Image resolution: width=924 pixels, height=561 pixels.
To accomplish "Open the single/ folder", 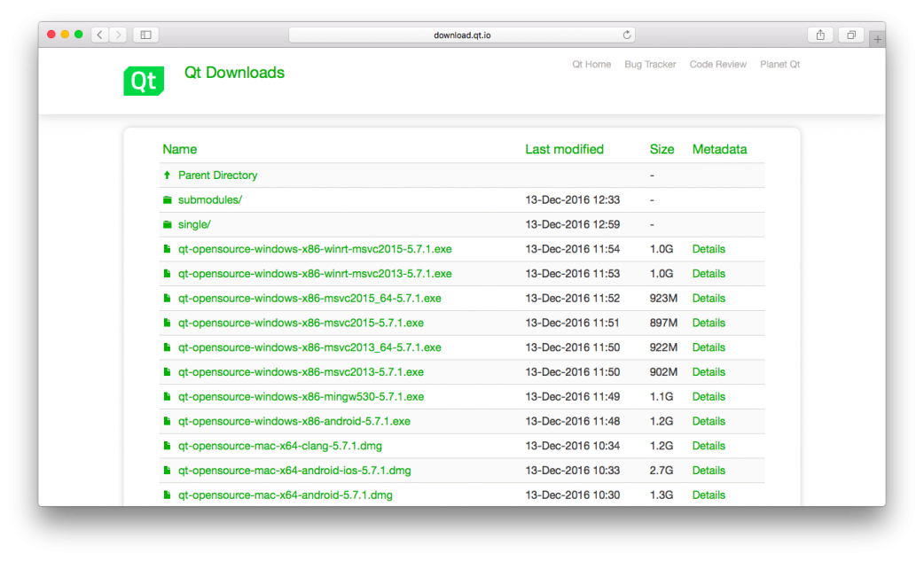I will click(194, 225).
